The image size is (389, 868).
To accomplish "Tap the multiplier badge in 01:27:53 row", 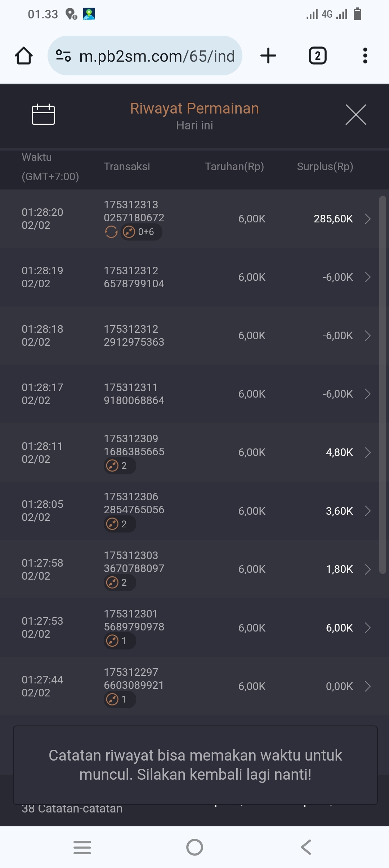I will (120, 641).
